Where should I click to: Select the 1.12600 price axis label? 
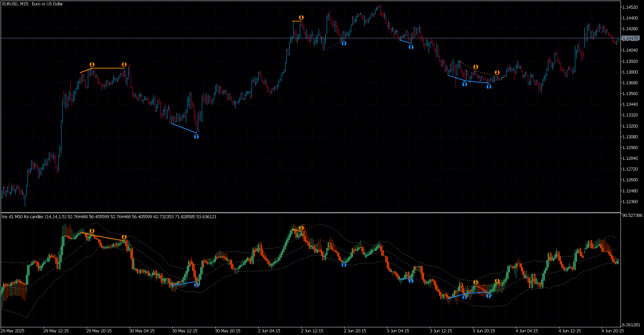coord(630,180)
